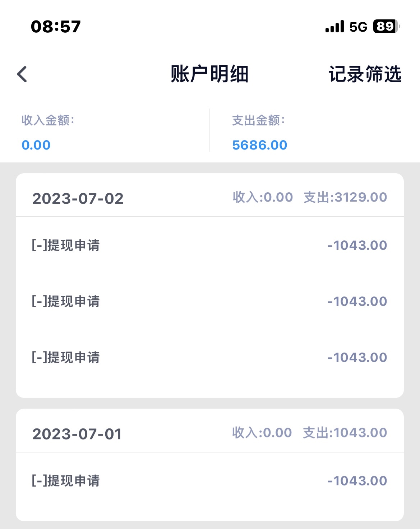Tap the 支出:1043.00 daily summary

(345, 433)
